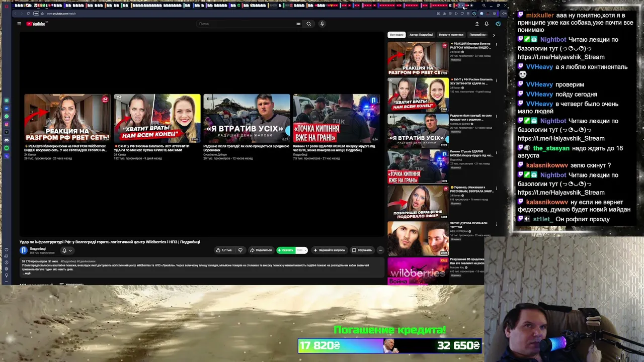Click sidebar title Украинка, сбежавшая к россиянам

[472, 189]
